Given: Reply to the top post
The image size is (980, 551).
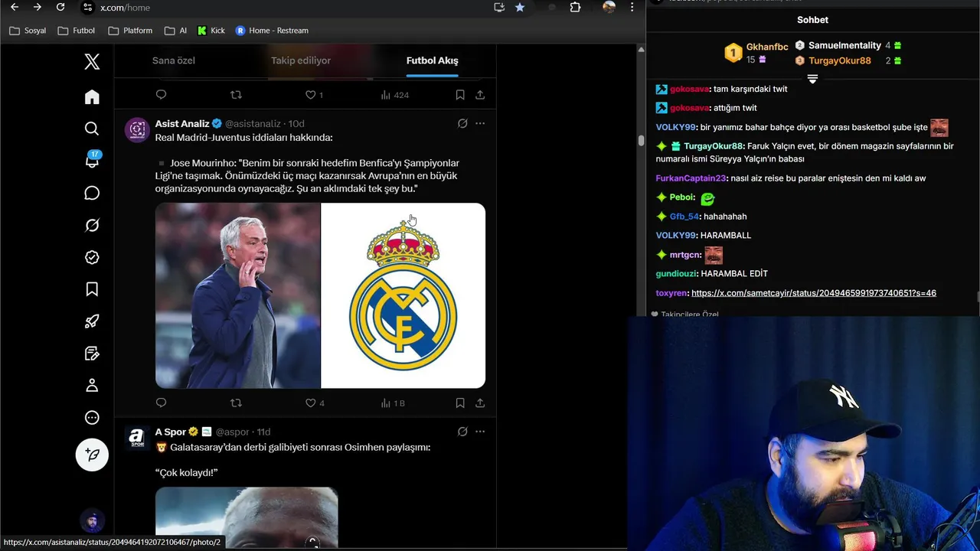Looking at the screenshot, I should (x=161, y=95).
